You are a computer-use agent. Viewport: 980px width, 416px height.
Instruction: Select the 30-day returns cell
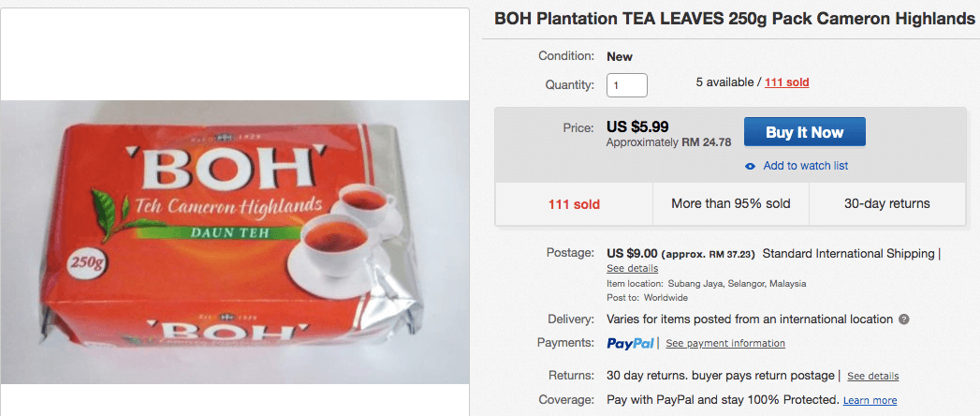pos(886,203)
